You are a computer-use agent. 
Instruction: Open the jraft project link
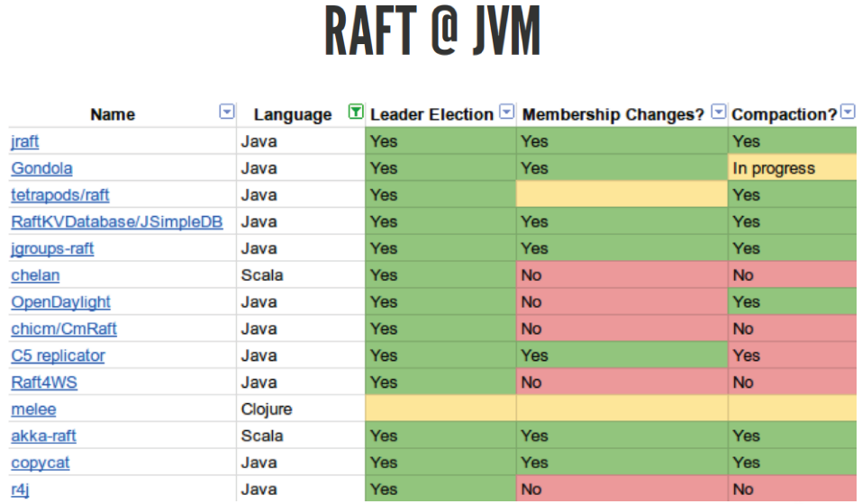25,141
